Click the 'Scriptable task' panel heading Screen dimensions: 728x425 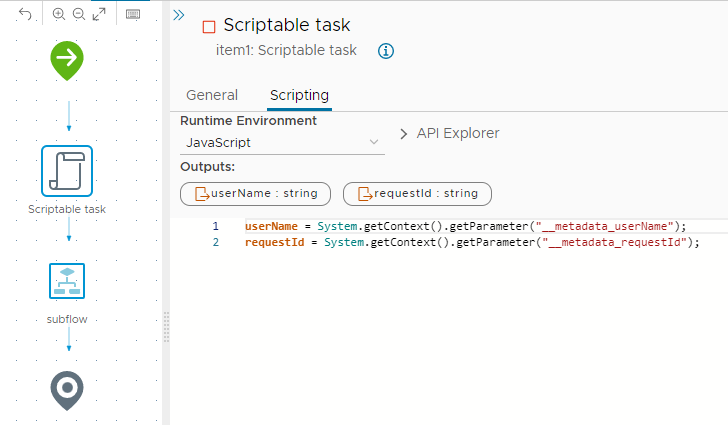coord(286,25)
